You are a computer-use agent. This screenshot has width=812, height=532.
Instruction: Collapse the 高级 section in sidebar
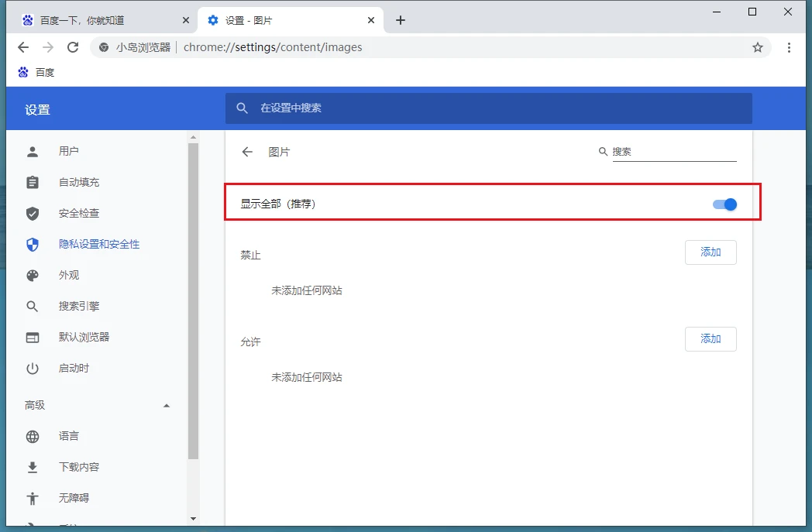tap(166, 406)
